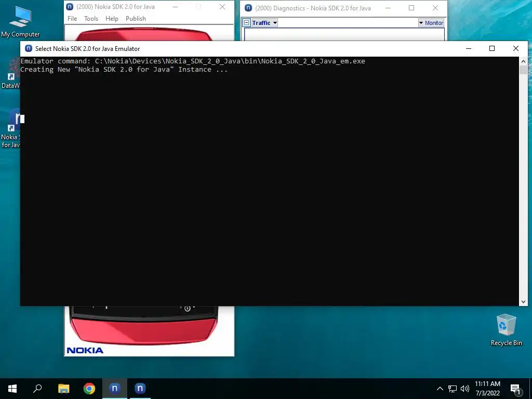The image size is (532, 399).
Task: Open Publish menu in Nokia SDK window
Action: coord(136,19)
